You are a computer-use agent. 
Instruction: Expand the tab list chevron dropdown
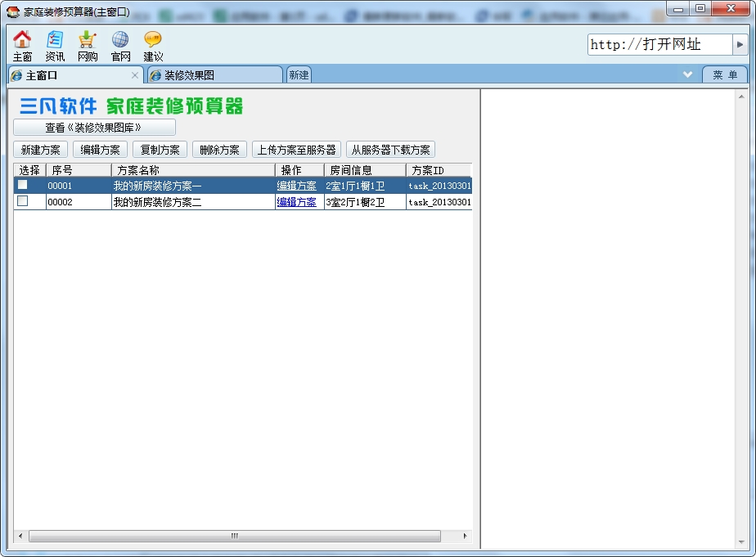(x=688, y=74)
